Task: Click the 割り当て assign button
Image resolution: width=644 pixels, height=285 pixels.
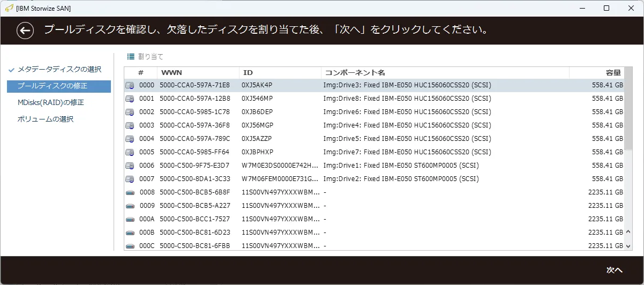Action: pos(145,56)
